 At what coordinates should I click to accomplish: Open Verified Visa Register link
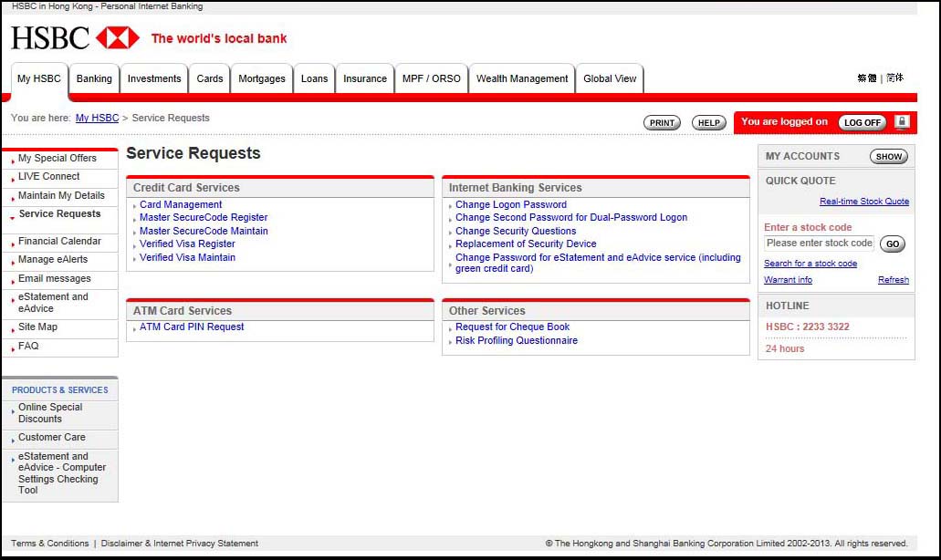[x=187, y=244]
